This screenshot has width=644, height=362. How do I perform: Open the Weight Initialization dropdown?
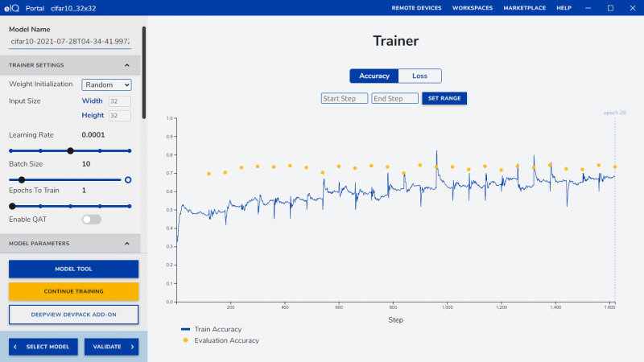pos(106,84)
